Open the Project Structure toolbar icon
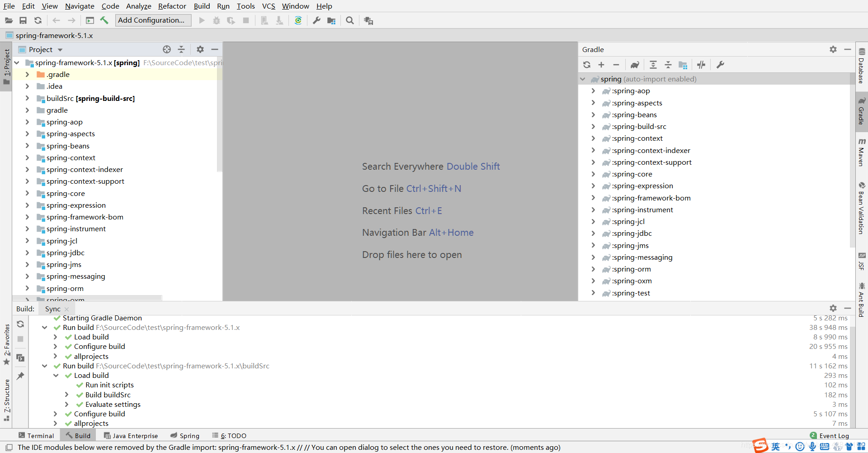 331,20
